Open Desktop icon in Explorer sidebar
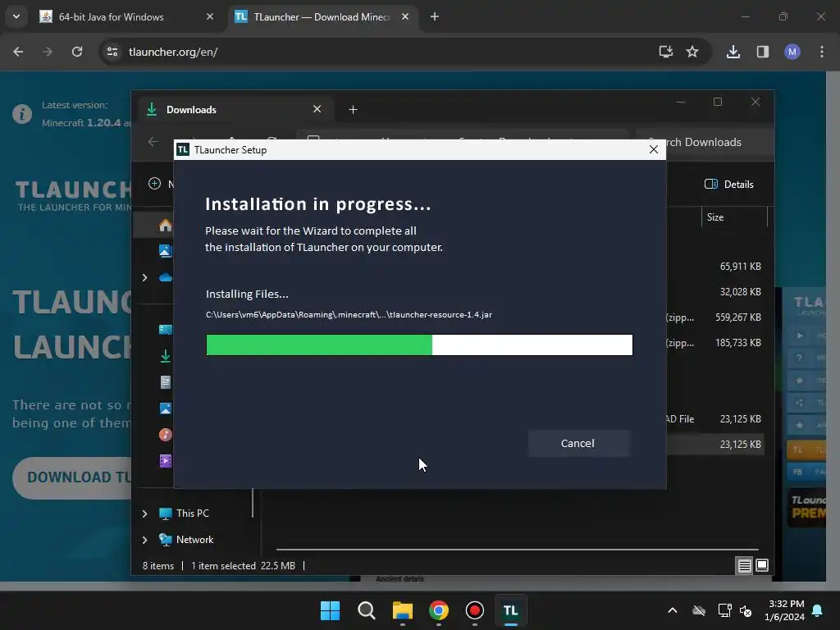The height and width of the screenshot is (630, 840). pos(166,330)
